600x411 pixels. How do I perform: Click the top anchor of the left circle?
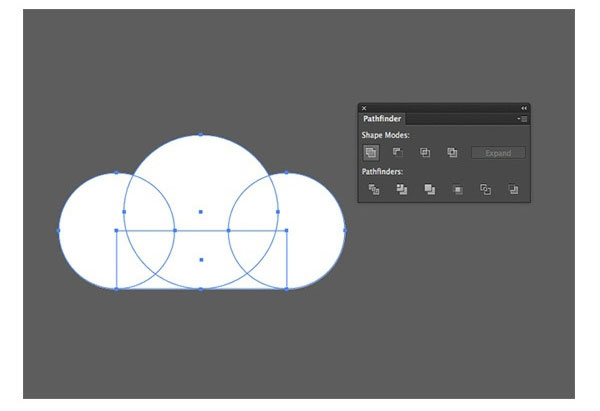116,173
